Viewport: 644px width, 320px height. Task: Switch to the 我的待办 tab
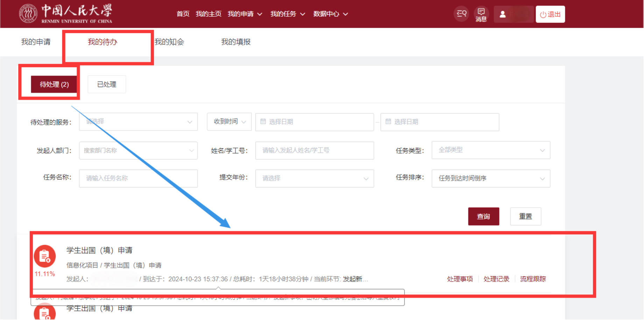[102, 42]
